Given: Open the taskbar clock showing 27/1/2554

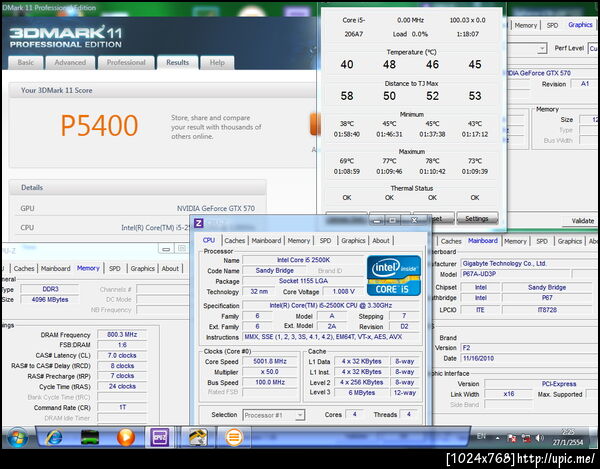Looking at the screenshot, I should coord(568,437).
